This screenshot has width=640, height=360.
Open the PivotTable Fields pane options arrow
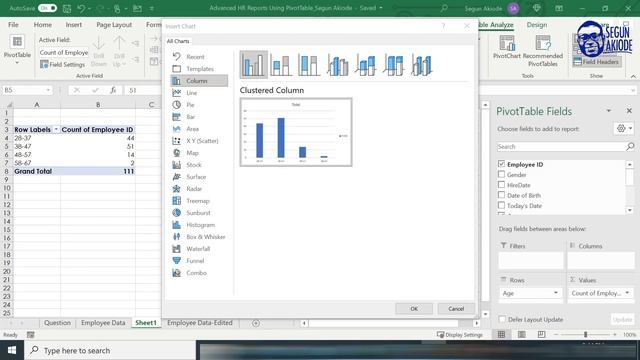(609, 111)
